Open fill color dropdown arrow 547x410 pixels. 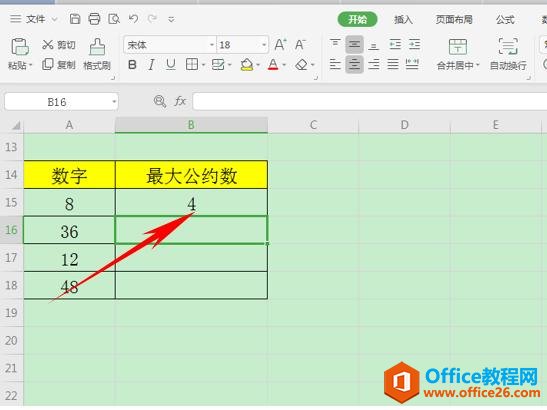click(x=258, y=65)
